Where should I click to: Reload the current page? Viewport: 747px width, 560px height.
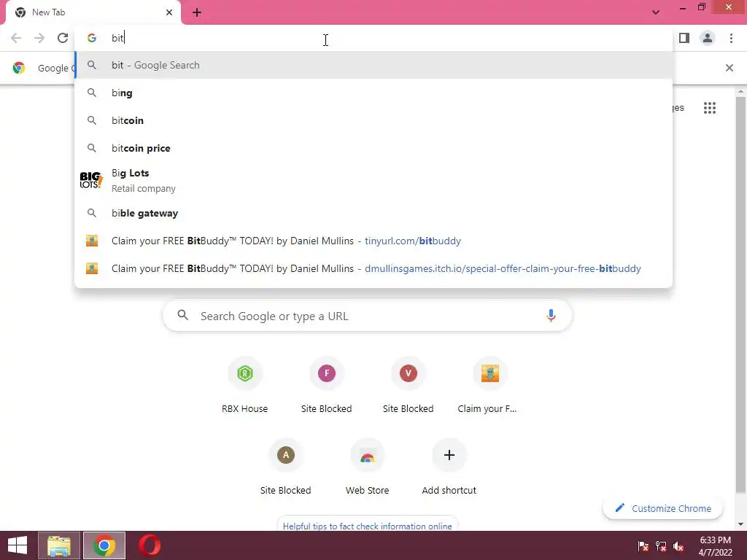(63, 38)
